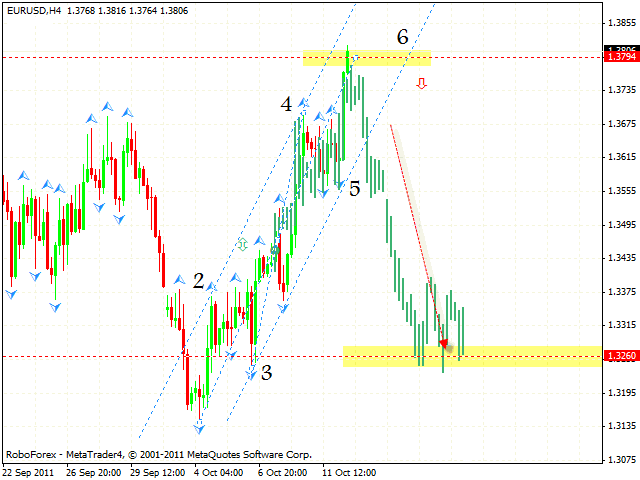Image resolution: width=640 pixels, height=480 pixels.
Task: Select the upper yellow resistance zone rectangle
Action: pyautogui.click(x=367, y=58)
